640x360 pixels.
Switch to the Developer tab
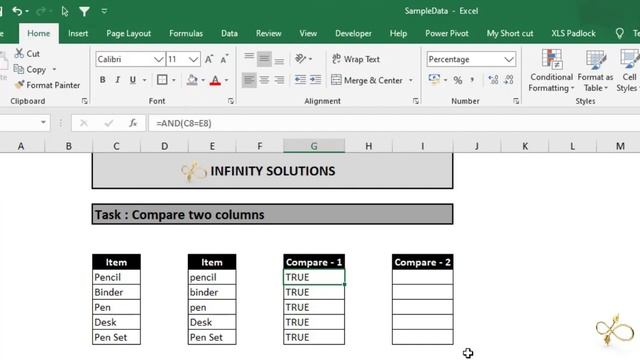[353, 33]
